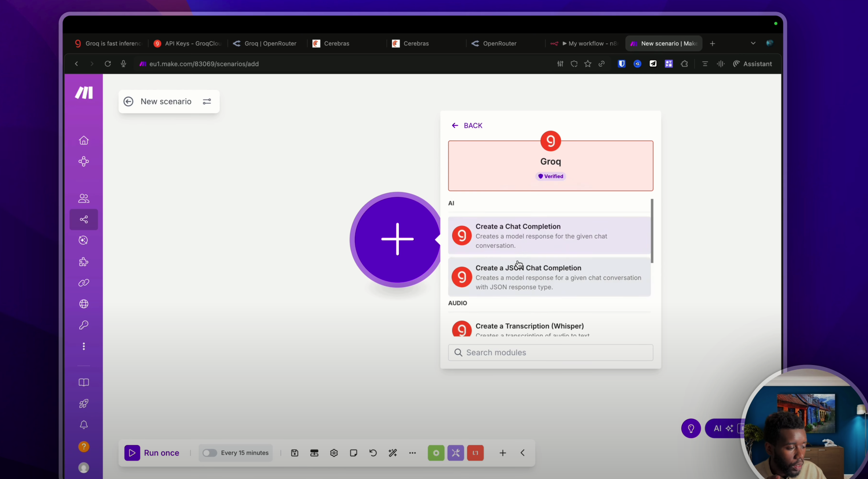Click the browser back arrow

tap(77, 64)
